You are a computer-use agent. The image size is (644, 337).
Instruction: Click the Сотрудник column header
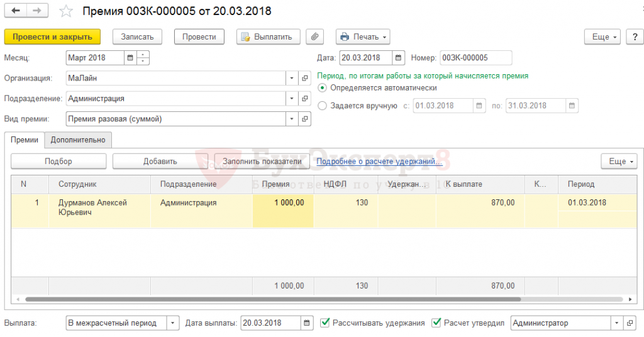pyautogui.click(x=99, y=184)
